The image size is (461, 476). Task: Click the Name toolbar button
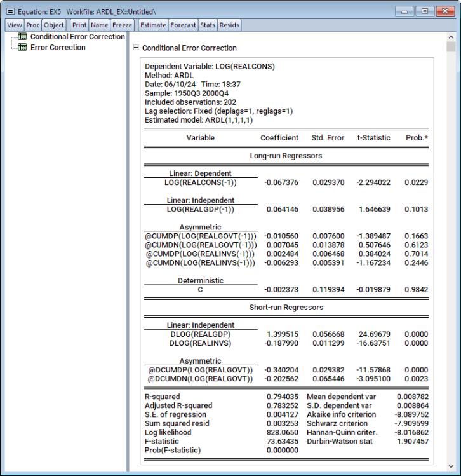click(x=99, y=25)
